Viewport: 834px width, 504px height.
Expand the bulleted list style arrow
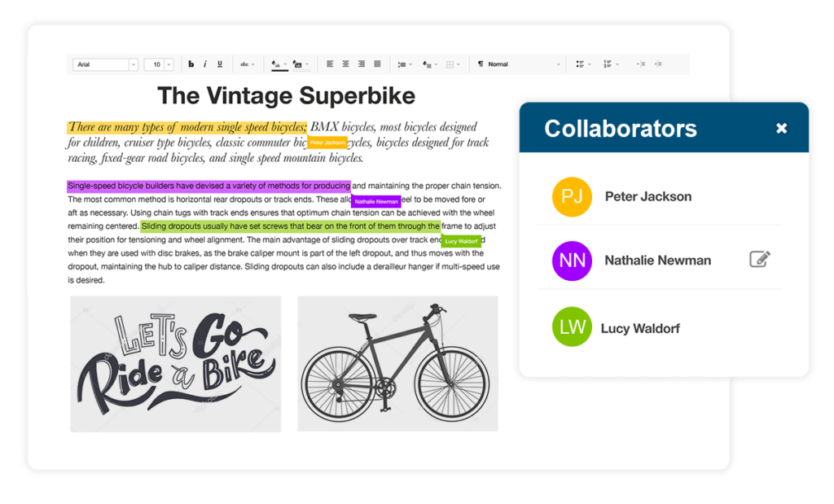click(x=590, y=65)
